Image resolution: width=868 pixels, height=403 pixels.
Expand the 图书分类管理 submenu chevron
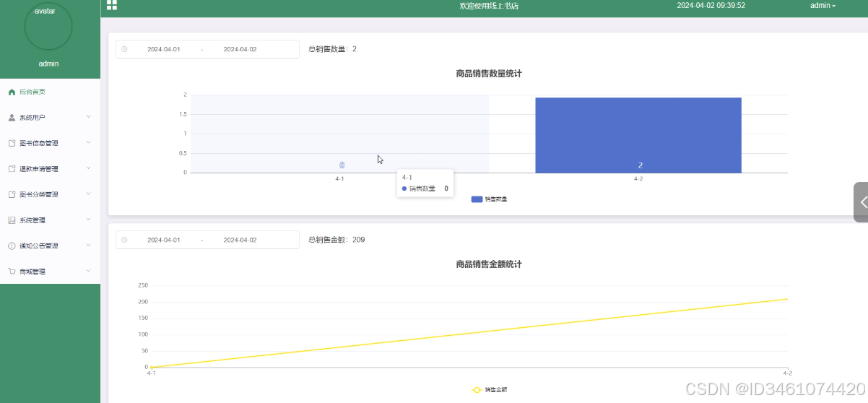pos(88,194)
